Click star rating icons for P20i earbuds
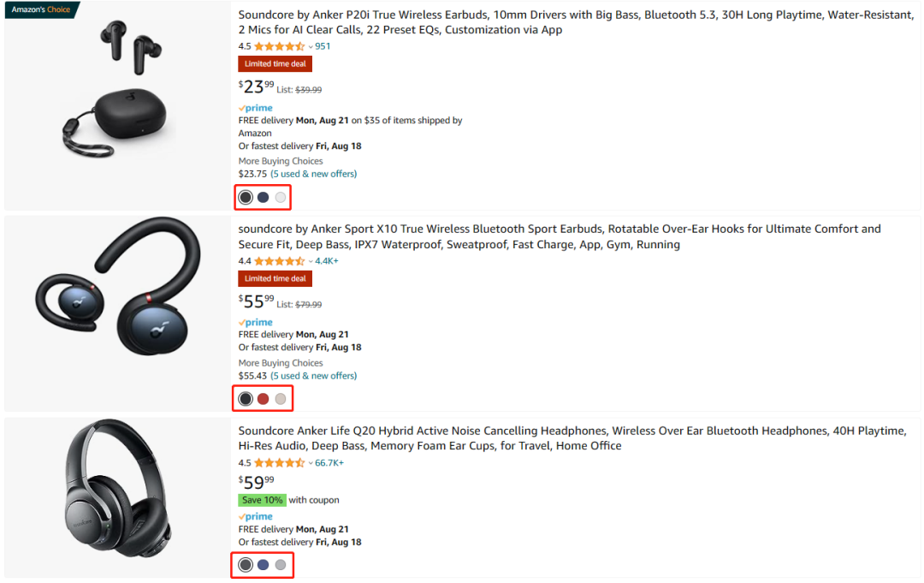Image resolution: width=924 pixels, height=583 pixels. pyautogui.click(x=280, y=46)
